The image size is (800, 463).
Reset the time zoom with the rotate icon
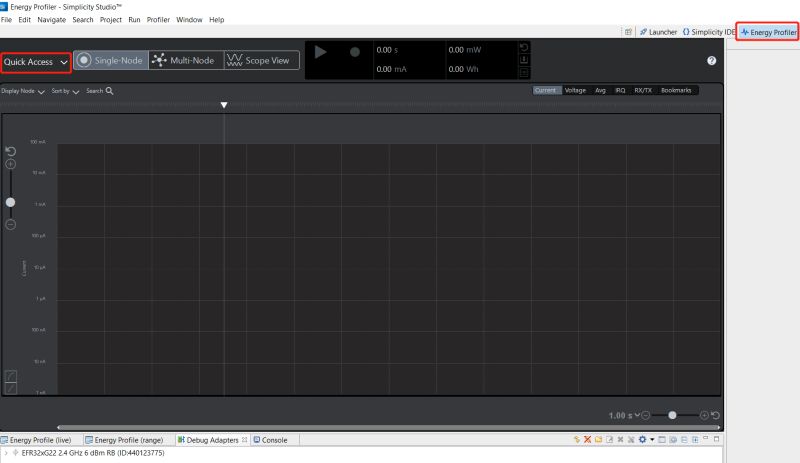[x=715, y=416]
